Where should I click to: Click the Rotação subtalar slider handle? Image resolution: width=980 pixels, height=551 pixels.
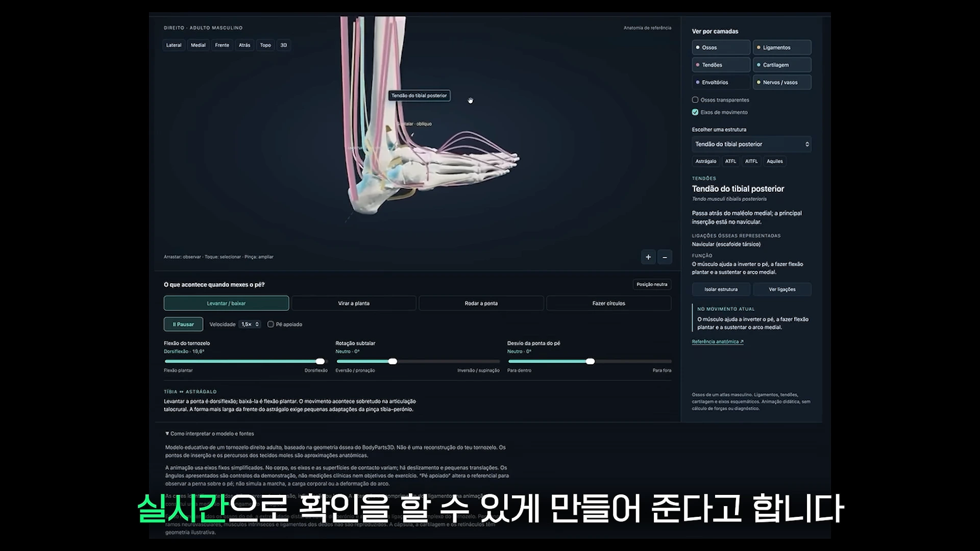tap(393, 361)
